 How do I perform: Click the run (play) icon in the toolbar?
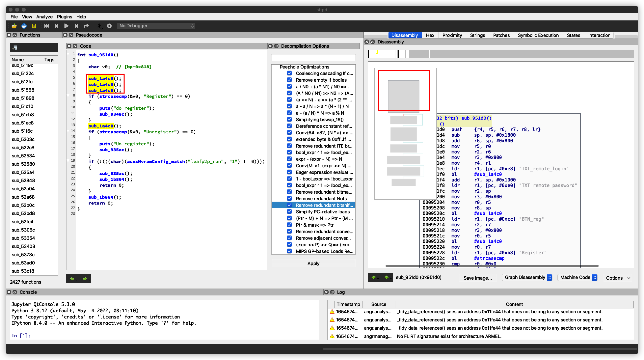coord(66,26)
